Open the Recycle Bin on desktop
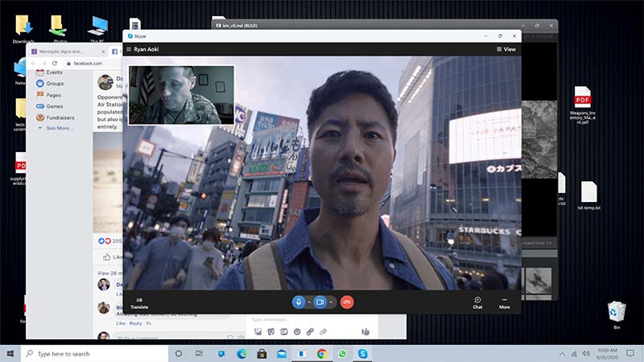Image resolution: width=644 pixels, height=362 pixels. [617, 315]
